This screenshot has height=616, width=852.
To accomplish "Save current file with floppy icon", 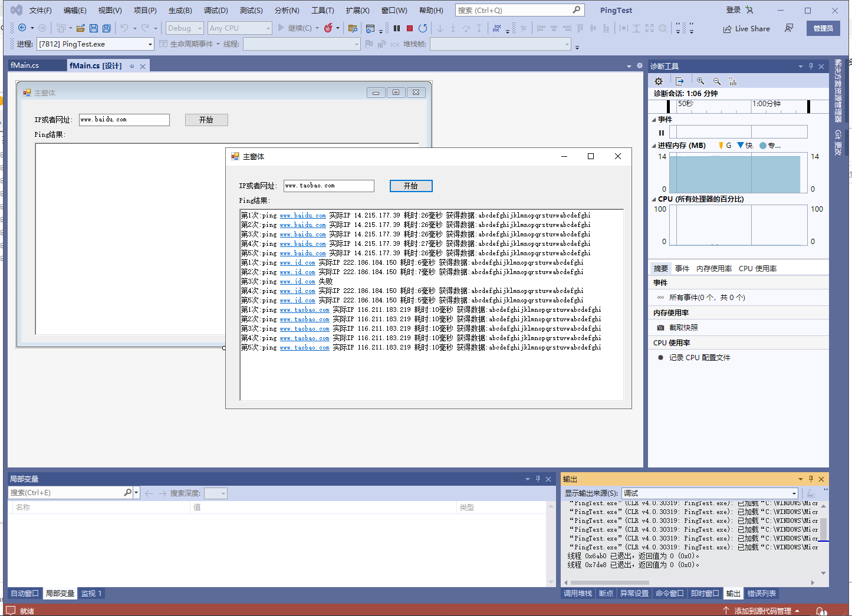I will click(93, 28).
